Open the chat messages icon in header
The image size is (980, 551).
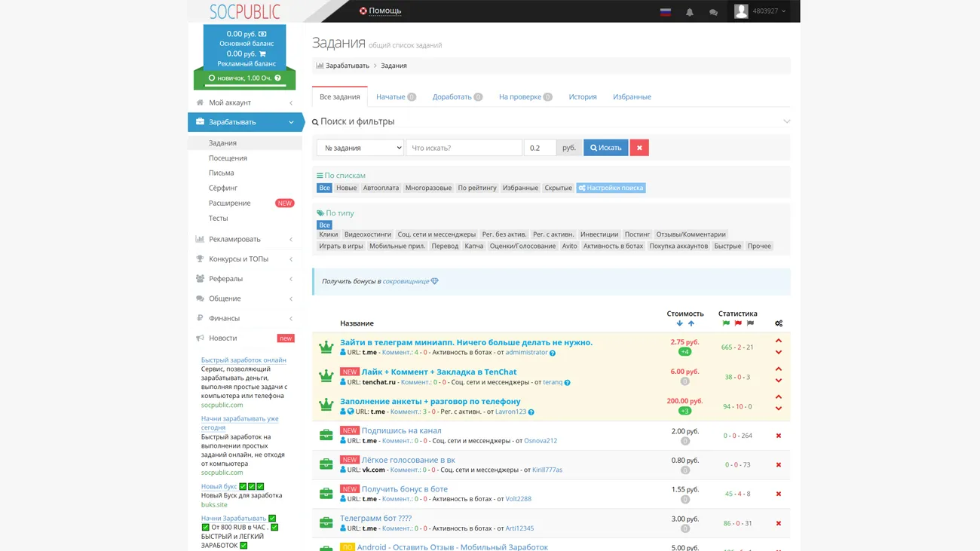point(713,12)
